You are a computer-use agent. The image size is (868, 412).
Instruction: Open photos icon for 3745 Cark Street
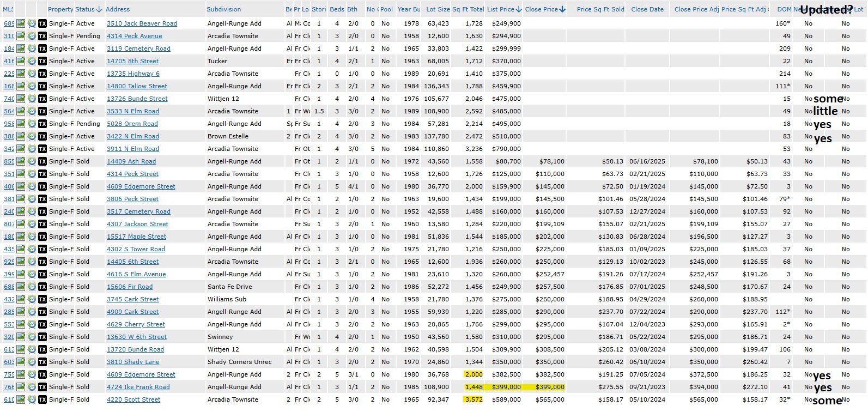pos(21,299)
